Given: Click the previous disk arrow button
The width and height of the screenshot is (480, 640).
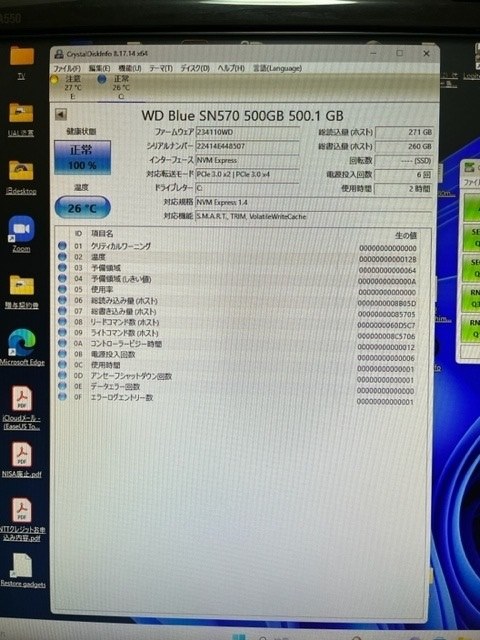Looking at the screenshot, I should (x=61, y=114).
